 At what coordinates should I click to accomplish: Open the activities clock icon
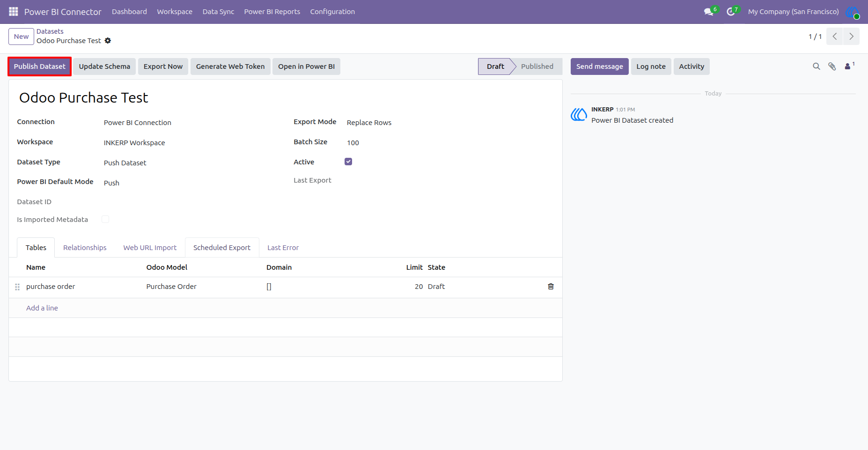coord(730,12)
